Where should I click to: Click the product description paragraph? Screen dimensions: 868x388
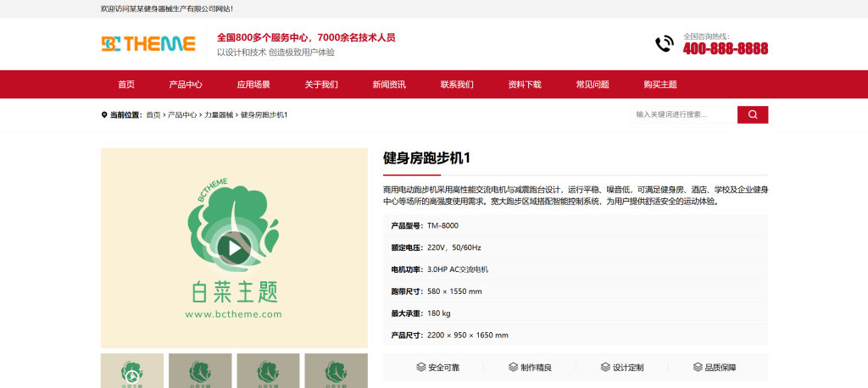point(576,196)
